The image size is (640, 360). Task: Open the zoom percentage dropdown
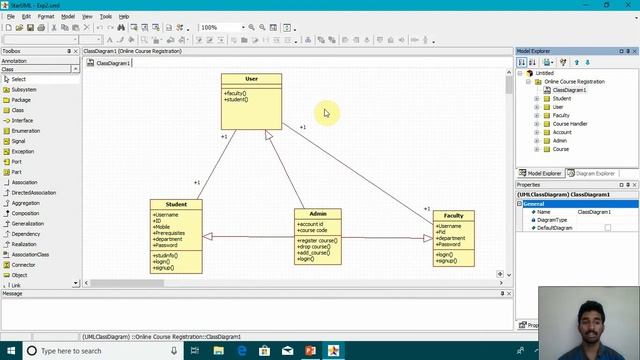243,28
